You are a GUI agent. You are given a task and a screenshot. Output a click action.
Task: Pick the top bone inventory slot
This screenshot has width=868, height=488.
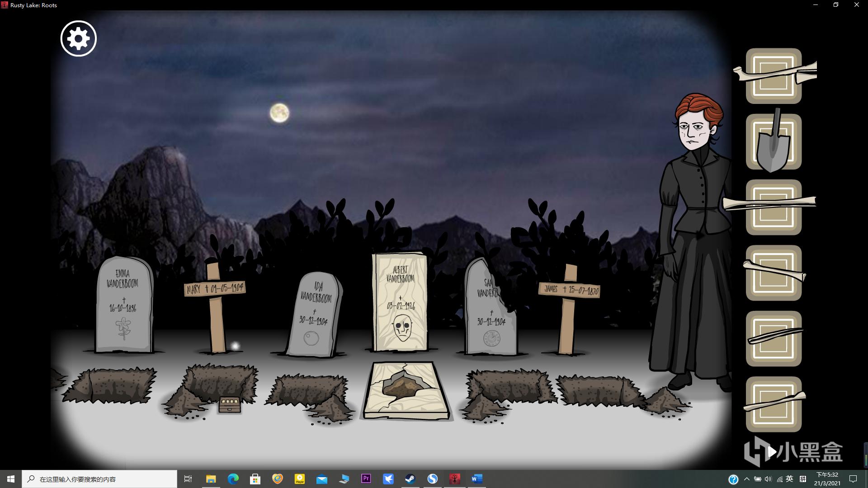[x=774, y=75]
